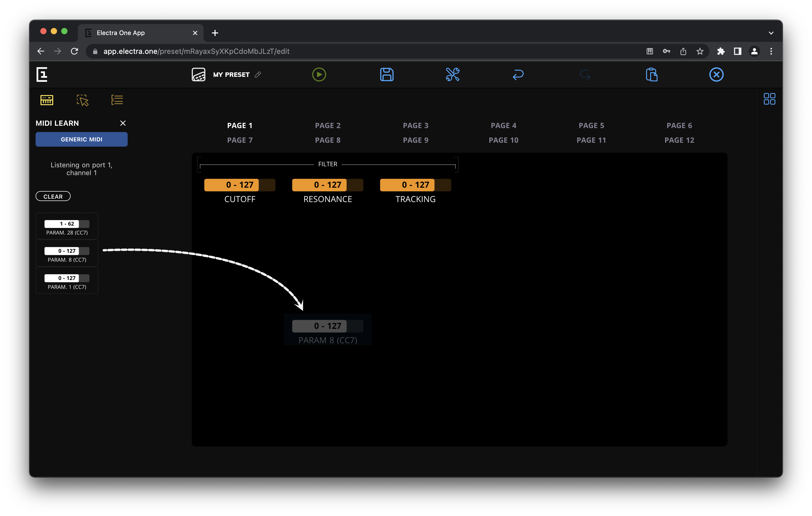This screenshot has height=516, width=812.
Task: Select the Cutoff fader control
Action: (239, 185)
